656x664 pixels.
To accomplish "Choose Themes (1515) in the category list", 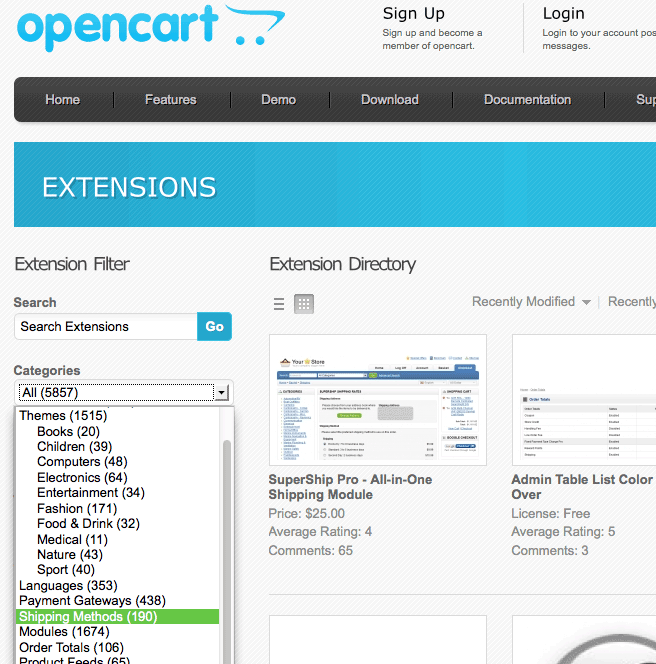I will 63,415.
